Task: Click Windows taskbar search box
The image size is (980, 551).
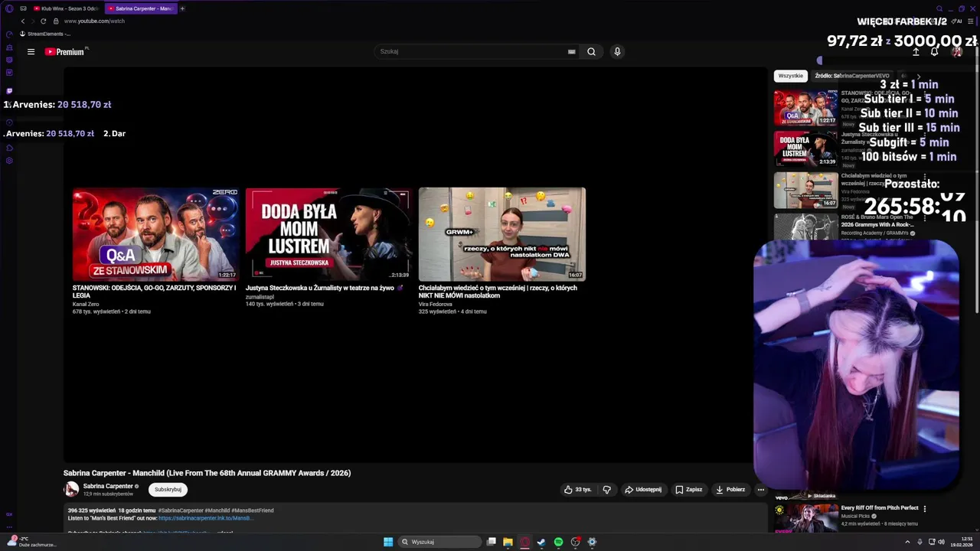Action: coord(438,542)
